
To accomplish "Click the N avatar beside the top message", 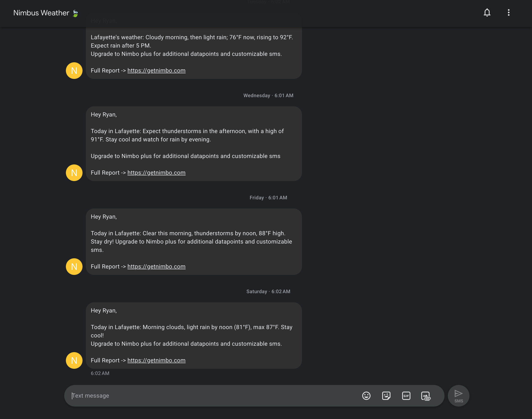I will point(74,71).
